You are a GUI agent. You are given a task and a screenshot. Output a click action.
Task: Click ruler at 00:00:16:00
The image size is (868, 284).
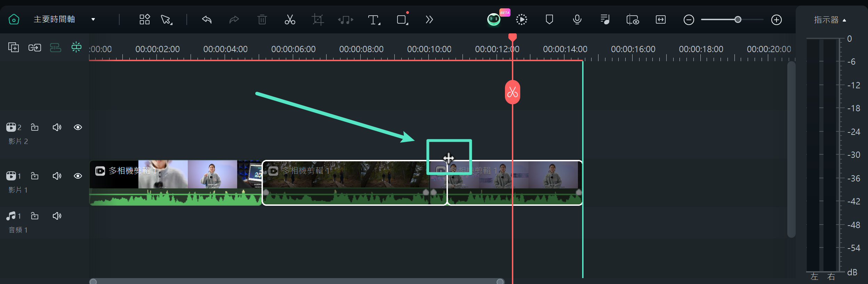pos(633,49)
